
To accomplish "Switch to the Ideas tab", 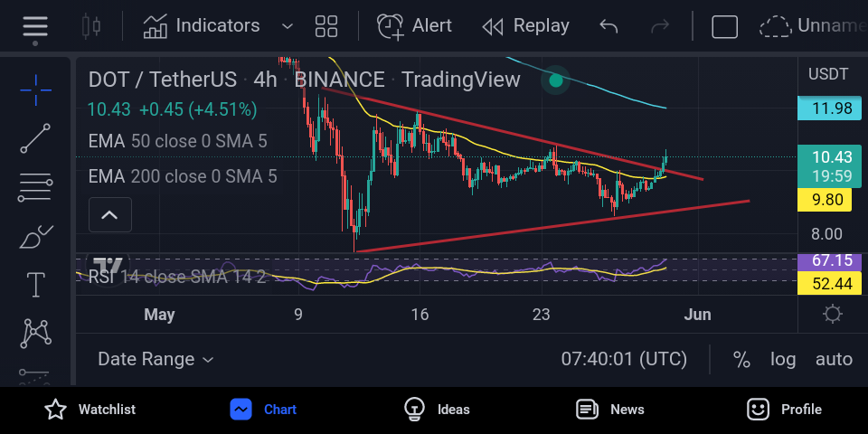I will 437,410.
